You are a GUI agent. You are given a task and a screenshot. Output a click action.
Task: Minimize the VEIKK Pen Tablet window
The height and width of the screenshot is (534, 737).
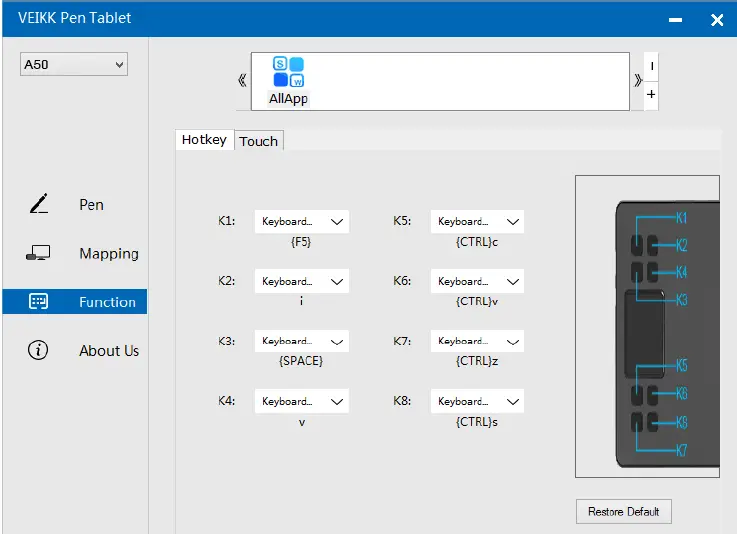click(x=678, y=19)
